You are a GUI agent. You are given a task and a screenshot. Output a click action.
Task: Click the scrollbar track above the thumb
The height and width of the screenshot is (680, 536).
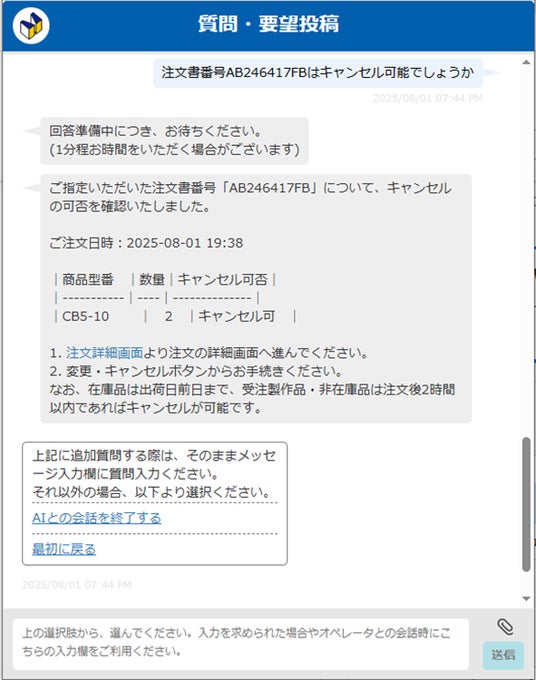tap(526, 252)
